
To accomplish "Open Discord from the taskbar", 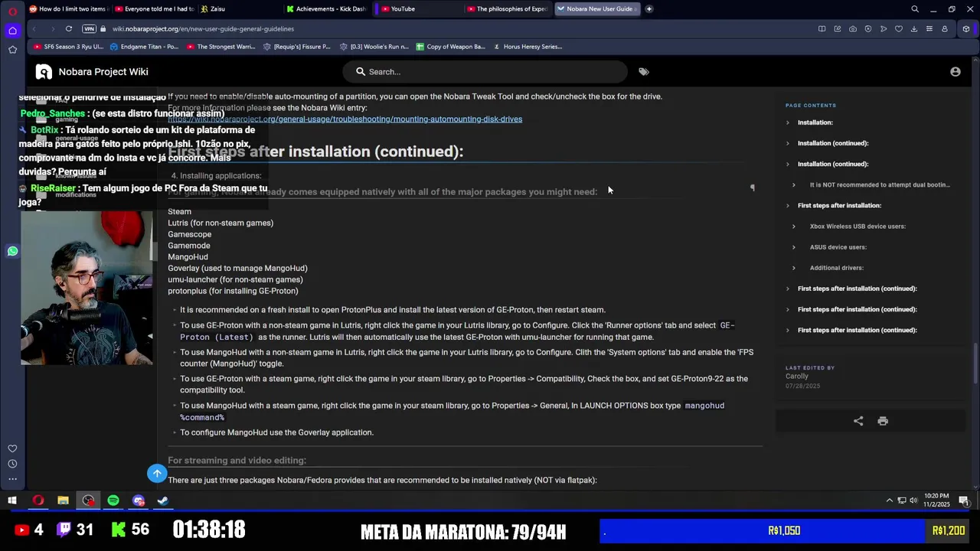I will tap(138, 500).
